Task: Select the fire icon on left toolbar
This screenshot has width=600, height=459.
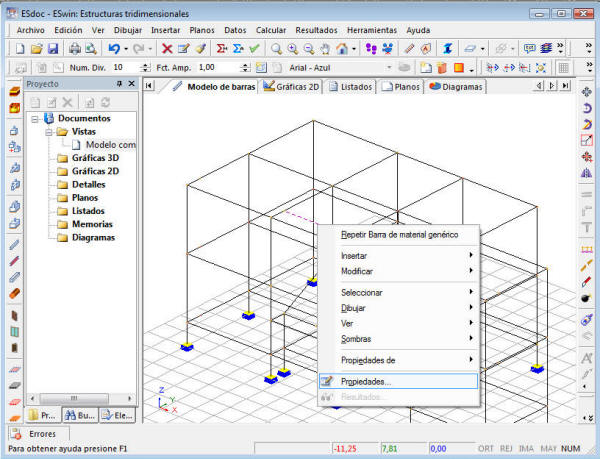Action: point(15,108)
